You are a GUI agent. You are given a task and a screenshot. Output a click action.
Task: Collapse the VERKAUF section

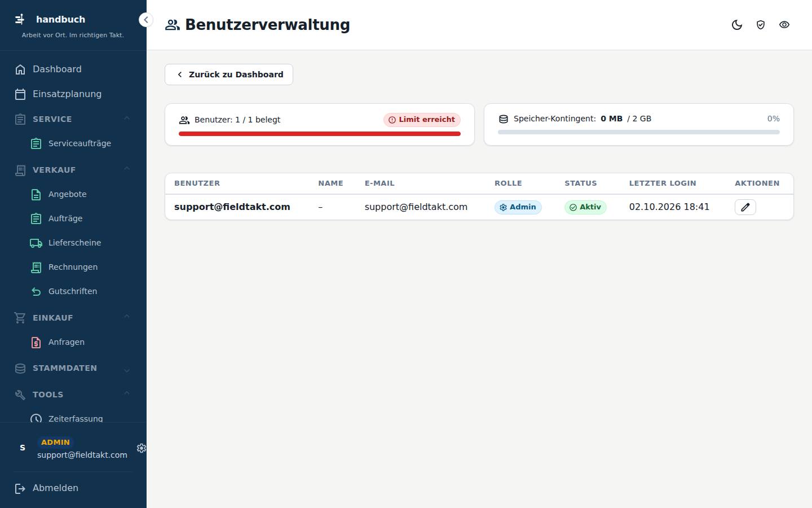[73, 170]
